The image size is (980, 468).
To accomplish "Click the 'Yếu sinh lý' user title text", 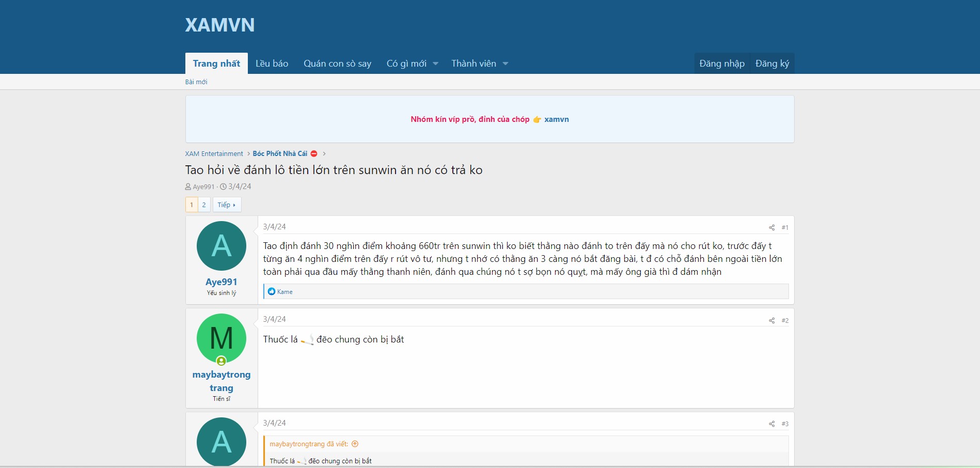I will pyautogui.click(x=222, y=293).
